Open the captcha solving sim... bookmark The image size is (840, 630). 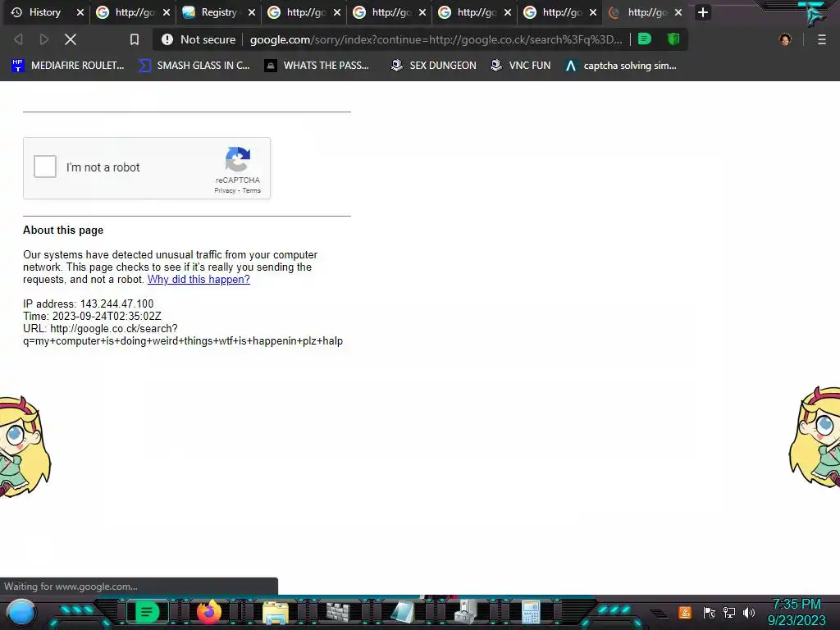coord(621,66)
